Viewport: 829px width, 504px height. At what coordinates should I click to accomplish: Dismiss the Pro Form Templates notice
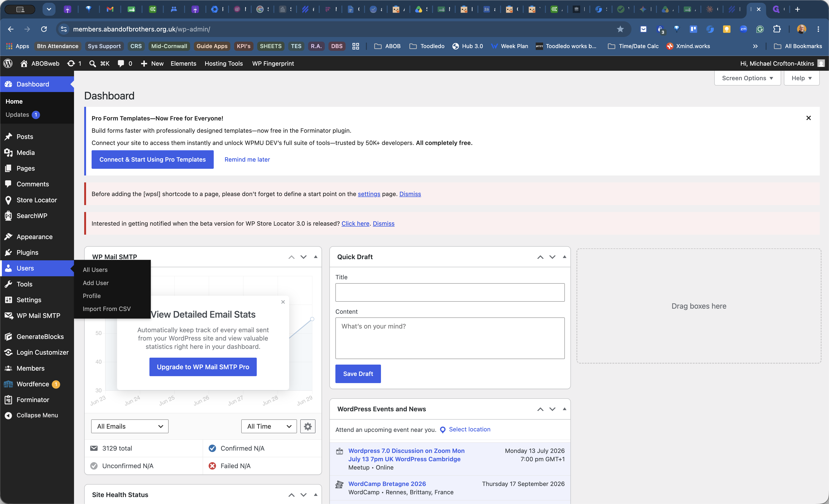[808, 118]
